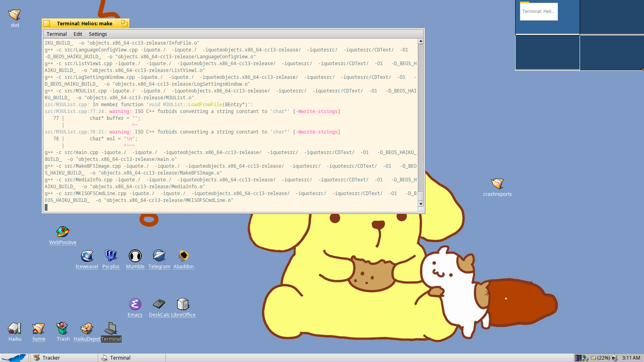
Task: Click the Terminal entry in Deskbar
Action: [132, 358]
